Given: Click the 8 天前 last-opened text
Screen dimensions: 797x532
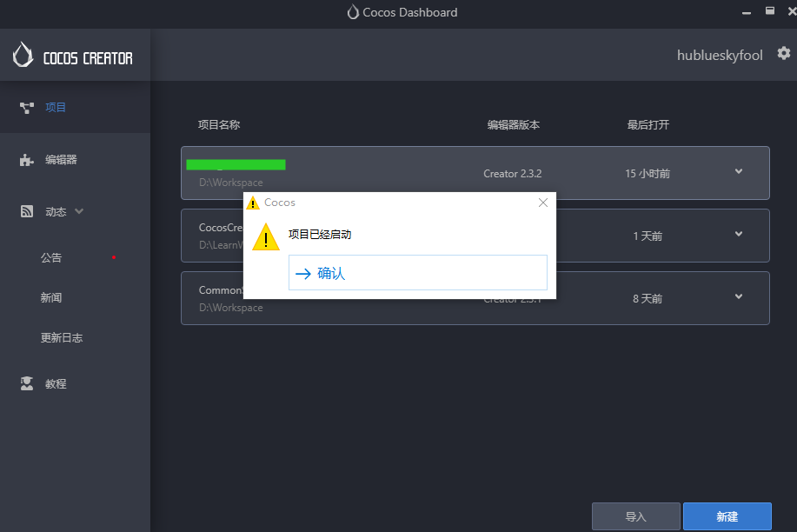Looking at the screenshot, I should coord(648,299).
